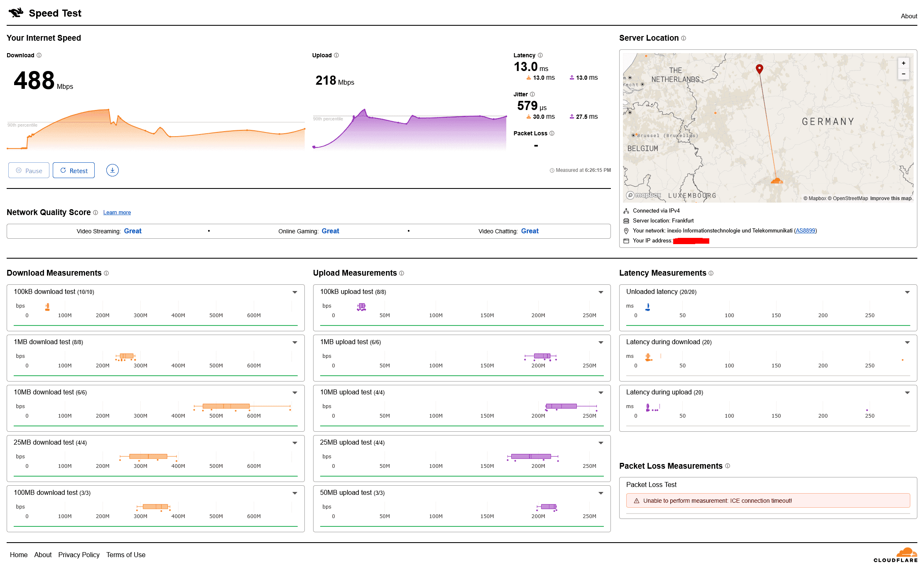Image resolution: width=924 pixels, height=570 pixels.
Task: Open About in the footer
Action: pos(43,555)
